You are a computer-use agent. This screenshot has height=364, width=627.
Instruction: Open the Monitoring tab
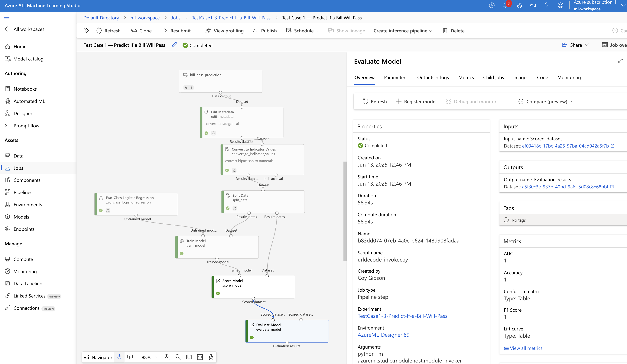[569, 77]
